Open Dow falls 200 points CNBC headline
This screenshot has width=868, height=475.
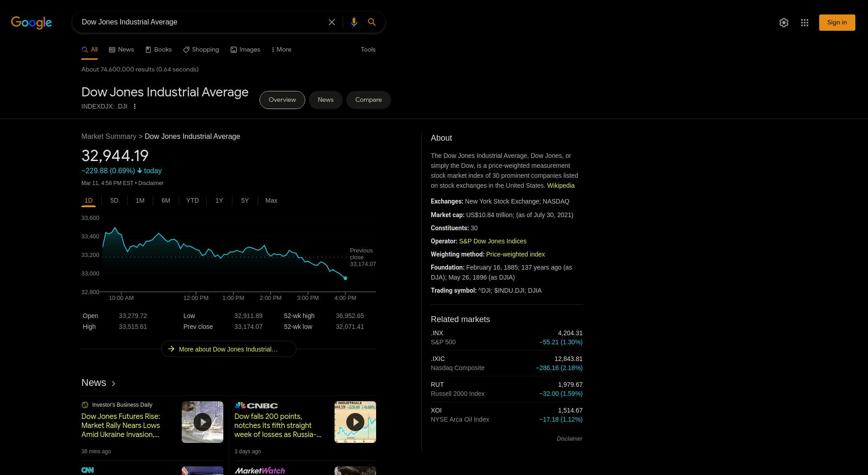tap(278, 425)
